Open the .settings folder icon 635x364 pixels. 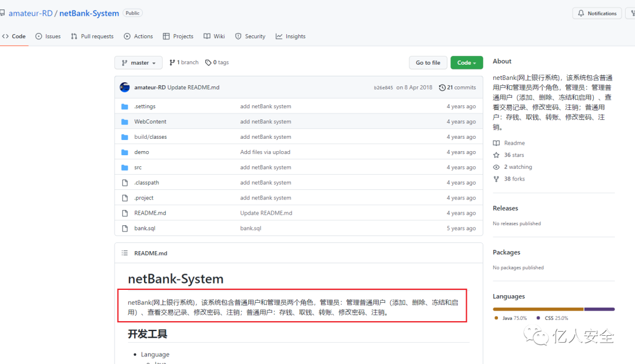coord(125,106)
